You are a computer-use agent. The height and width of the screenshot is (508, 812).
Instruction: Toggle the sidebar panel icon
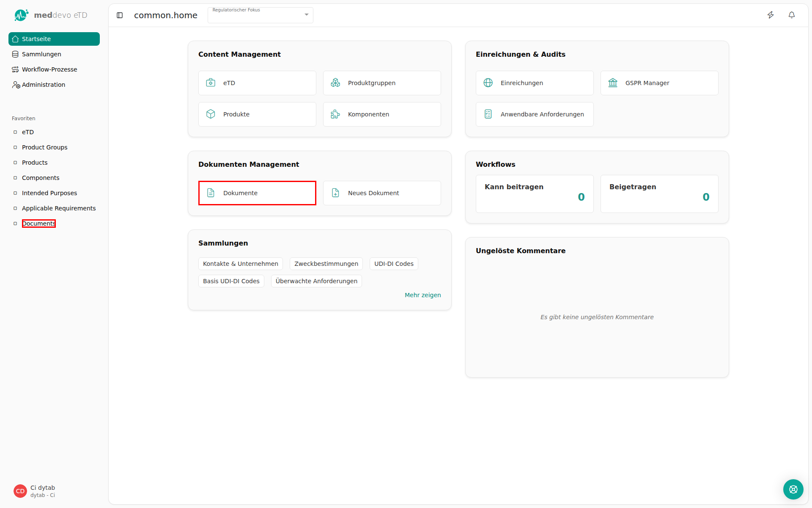120,15
